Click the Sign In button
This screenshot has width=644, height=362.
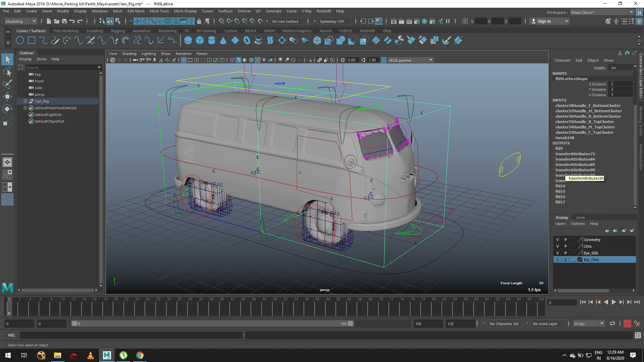pos(549,21)
